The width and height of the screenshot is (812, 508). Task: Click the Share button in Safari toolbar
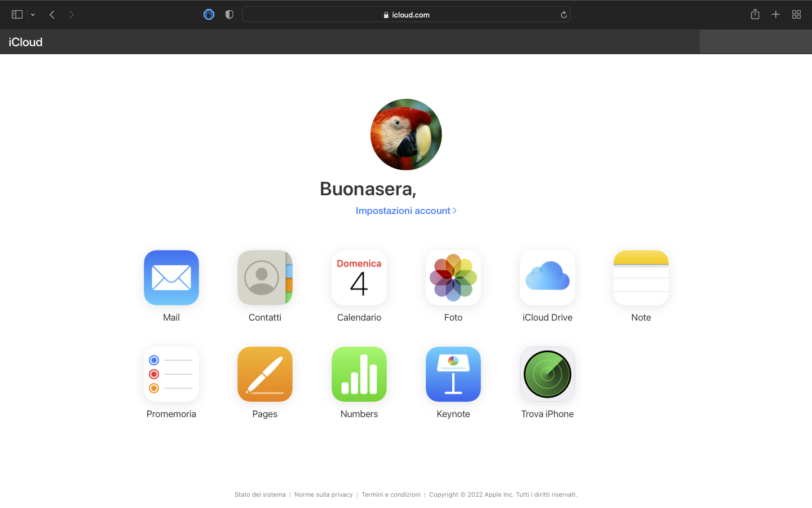pos(755,14)
